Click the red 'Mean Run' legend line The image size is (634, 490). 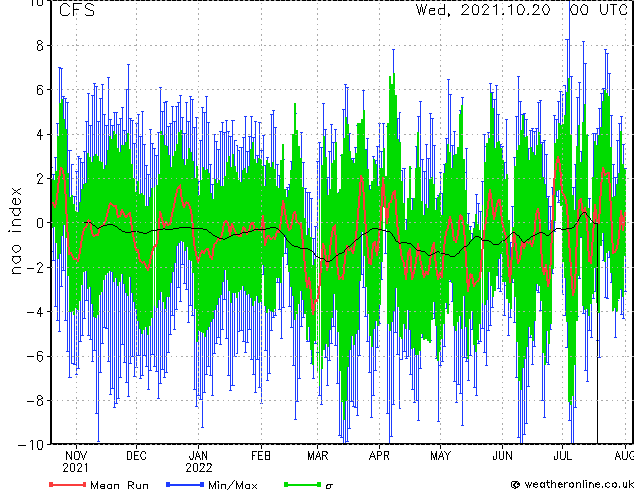pos(68,484)
